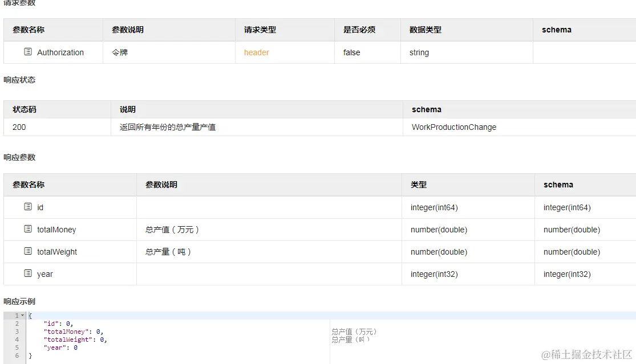Click the integer(int64) type cell for id
This screenshot has height=364, width=636.
[x=434, y=207]
